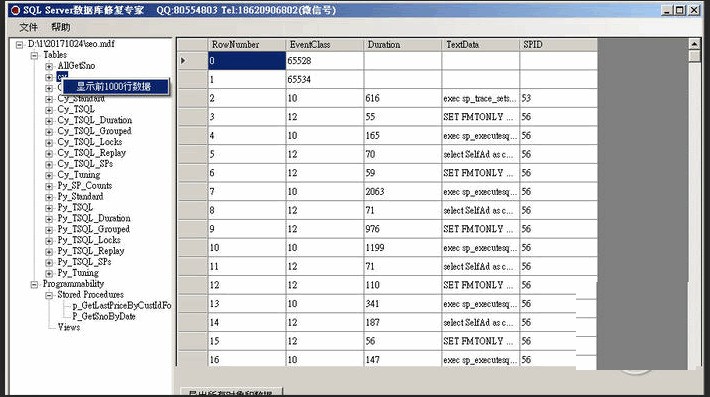Expand the Cy_TSQL table node

(49, 110)
